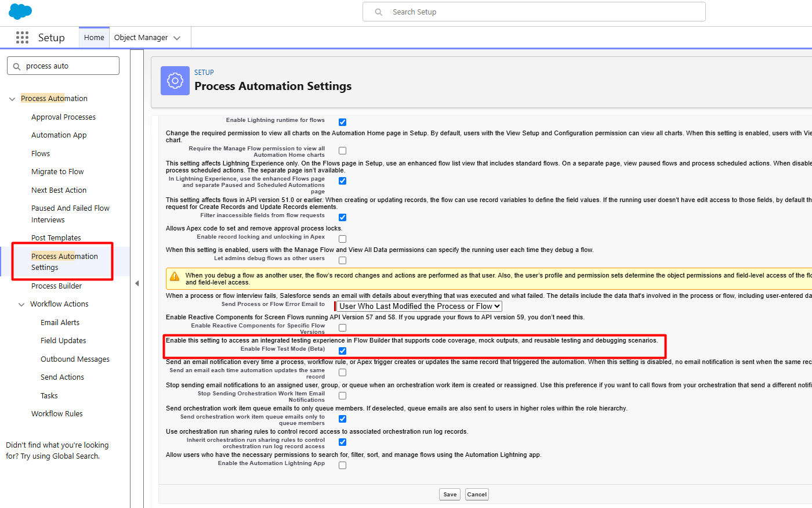
Task: Open Next Best Action in sidebar
Action: [59, 190]
